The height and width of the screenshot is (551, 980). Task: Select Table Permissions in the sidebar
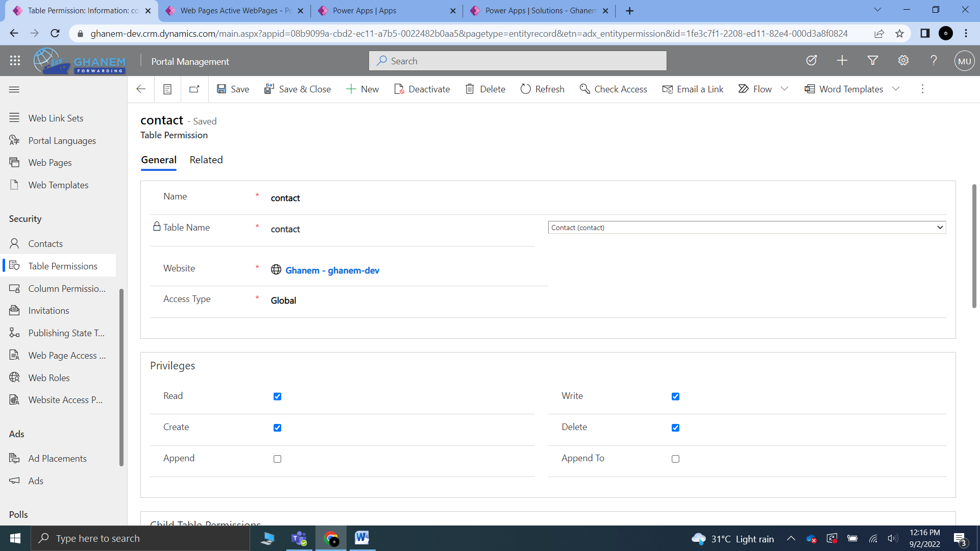coord(62,265)
